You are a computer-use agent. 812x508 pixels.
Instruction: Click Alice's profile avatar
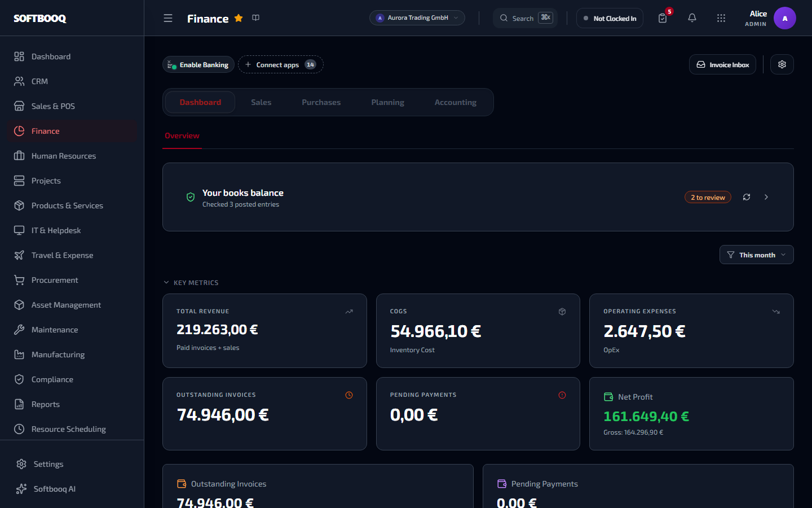coord(785,18)
